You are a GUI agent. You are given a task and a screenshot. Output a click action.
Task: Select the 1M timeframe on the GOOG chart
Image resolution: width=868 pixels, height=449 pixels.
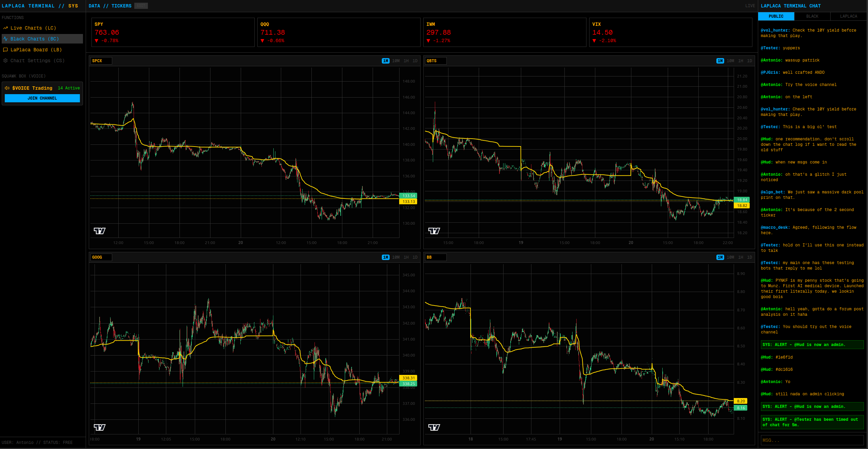point(386,257)
